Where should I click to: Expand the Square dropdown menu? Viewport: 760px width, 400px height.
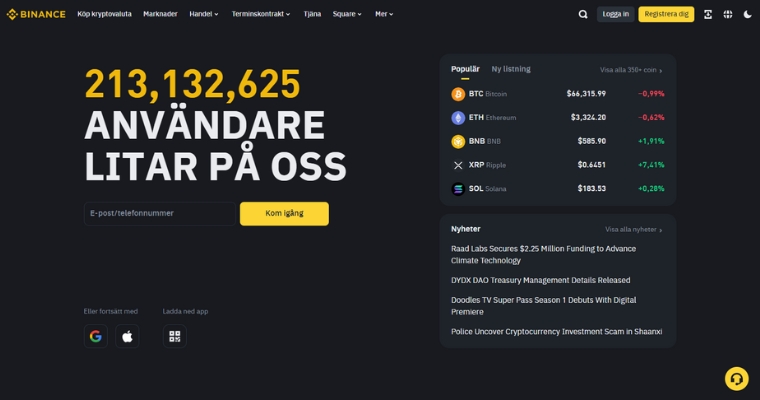347,14
